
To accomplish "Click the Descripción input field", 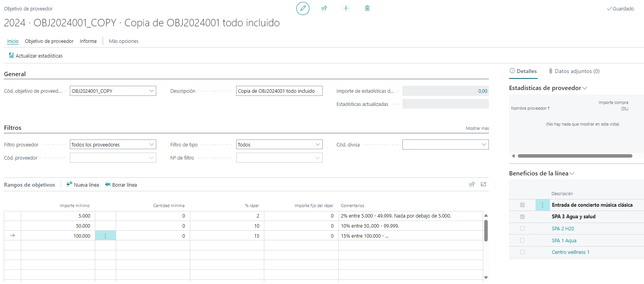I will click(279, 91).
